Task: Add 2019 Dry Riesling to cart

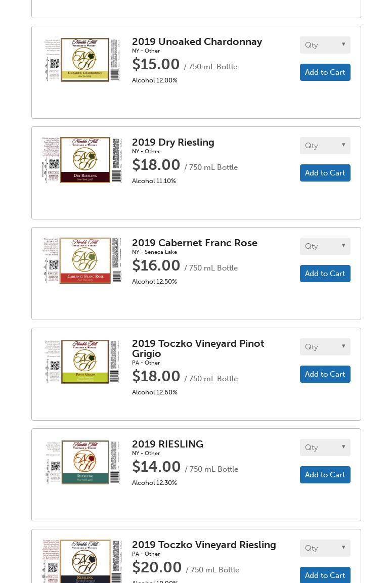Action: pos(325,173)
